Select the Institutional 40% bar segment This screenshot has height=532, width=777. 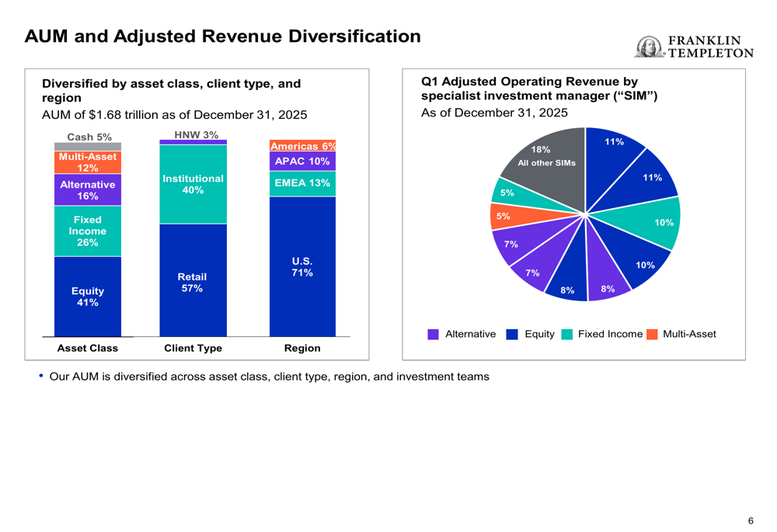[193, 184]
